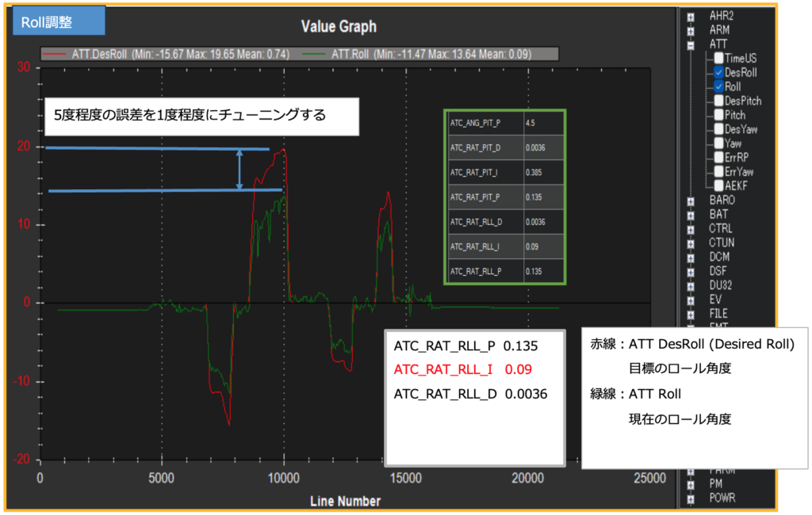Expand the DU32 tree node
The image size is (812, 515).
[x=691, y=286]
